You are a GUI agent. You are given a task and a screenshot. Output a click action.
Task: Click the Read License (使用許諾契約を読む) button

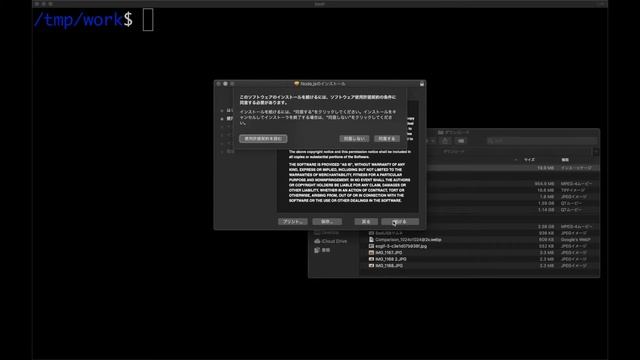[x=263, y=139]
